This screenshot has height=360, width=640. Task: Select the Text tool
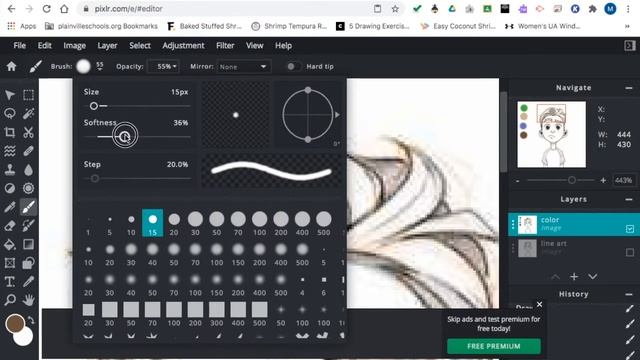tap(10, 282)
